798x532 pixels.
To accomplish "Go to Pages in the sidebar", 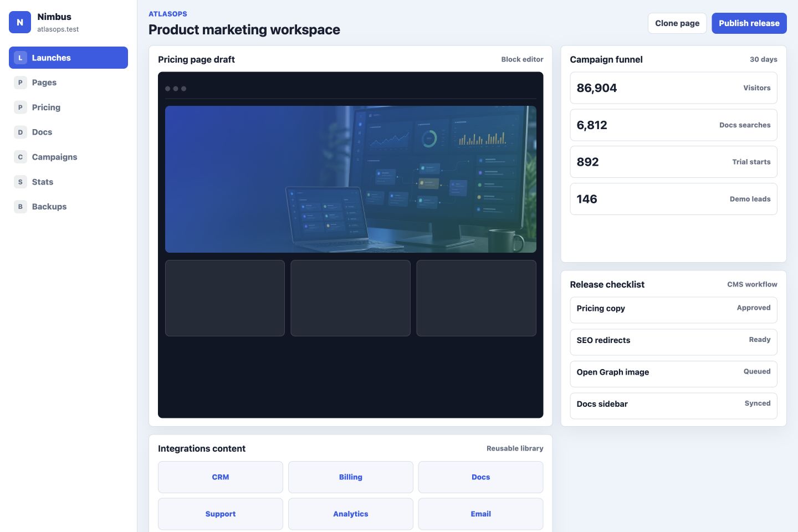I will (68, 83).
